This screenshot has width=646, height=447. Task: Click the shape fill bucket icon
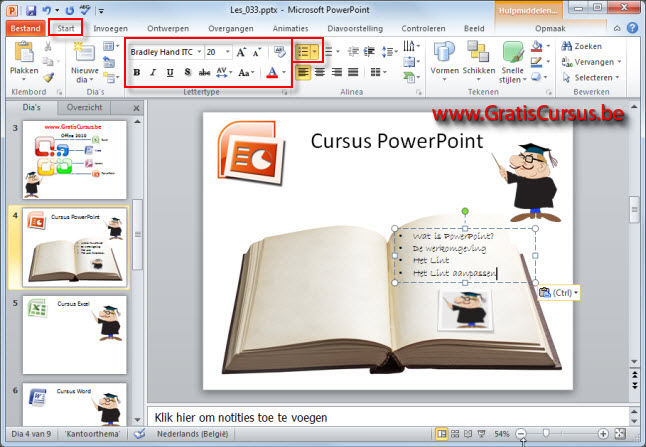pyautogui.click(x=536, y=46)
